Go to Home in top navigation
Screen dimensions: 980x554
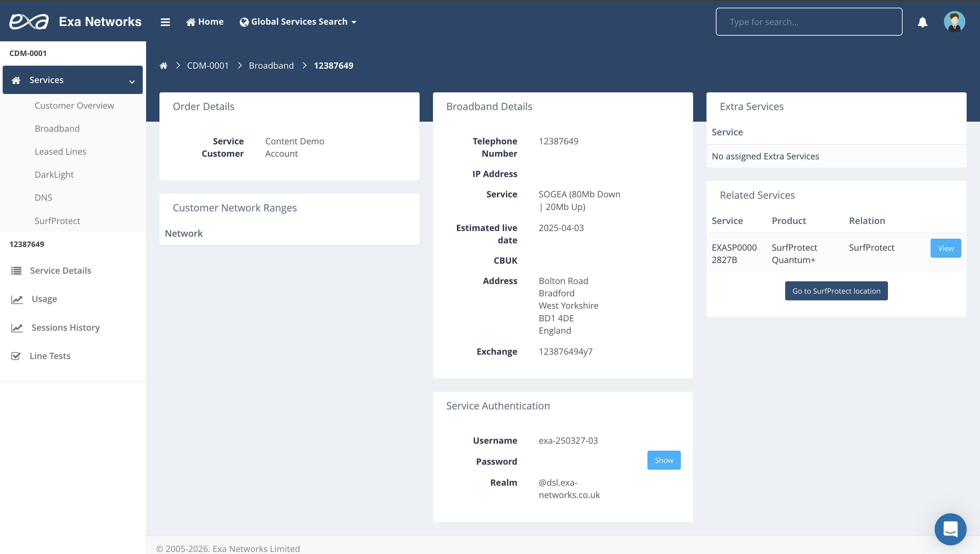(204, 22)
